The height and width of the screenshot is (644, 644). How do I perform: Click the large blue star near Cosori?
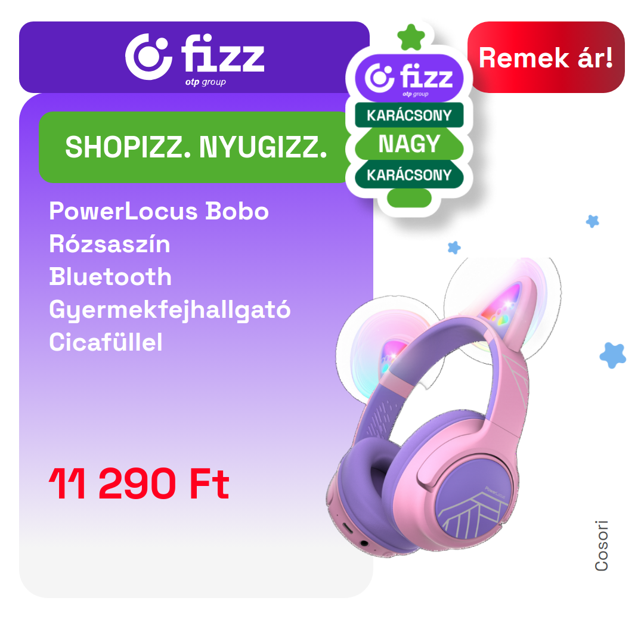(613, 355)
